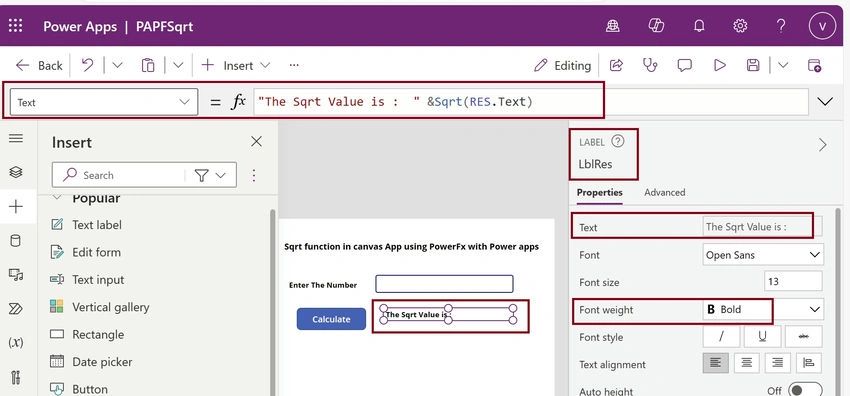
Task: Open the Insert pane vertical ellipsis
Action: pos(254,175)
